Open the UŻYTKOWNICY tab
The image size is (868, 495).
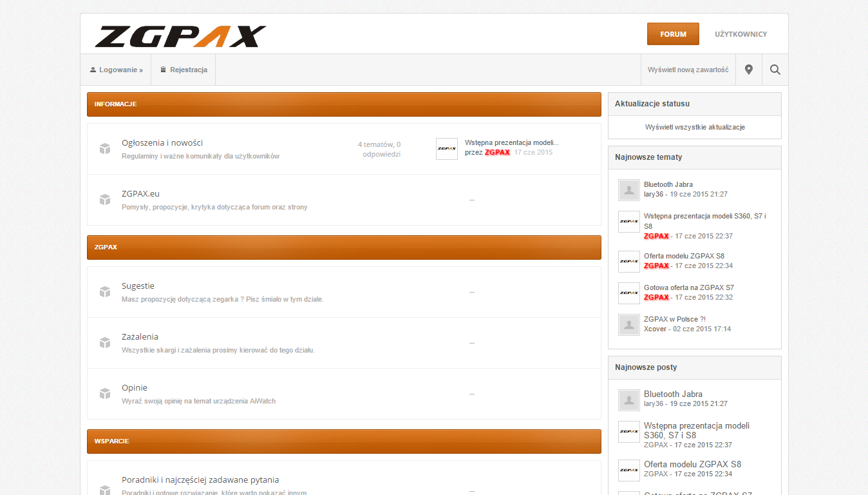741,34
